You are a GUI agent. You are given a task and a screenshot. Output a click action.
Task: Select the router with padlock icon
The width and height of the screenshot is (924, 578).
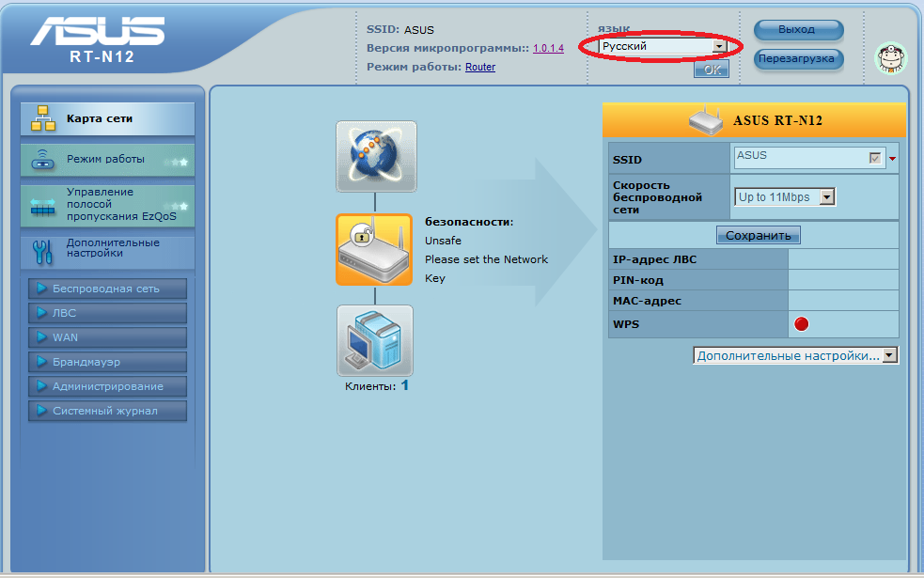[x=374, y=250]
